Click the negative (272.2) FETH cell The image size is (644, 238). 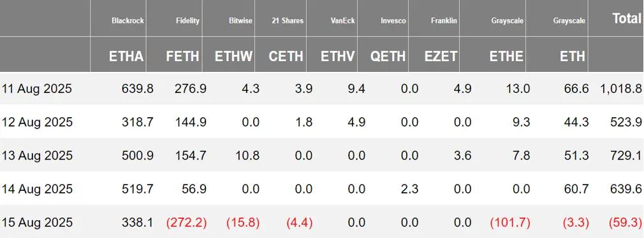pyautogui.click(x=186, y=223)
